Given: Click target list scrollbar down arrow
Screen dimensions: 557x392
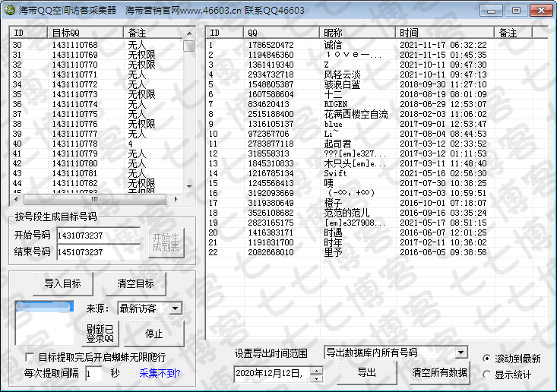Looking at the screenshot, I should tap(189, 187).
